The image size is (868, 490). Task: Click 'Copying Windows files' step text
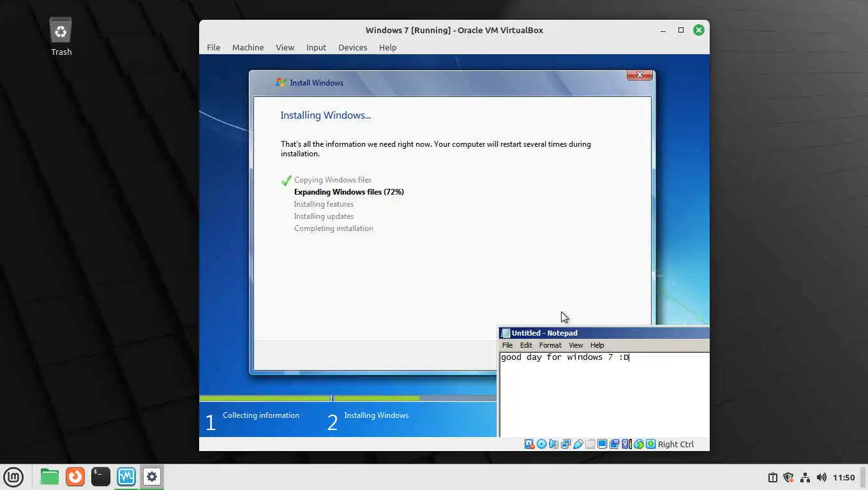point(333,180)
